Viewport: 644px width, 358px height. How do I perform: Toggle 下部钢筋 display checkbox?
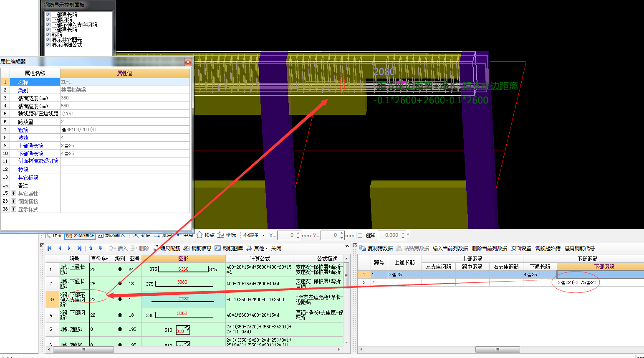point(48,20)
